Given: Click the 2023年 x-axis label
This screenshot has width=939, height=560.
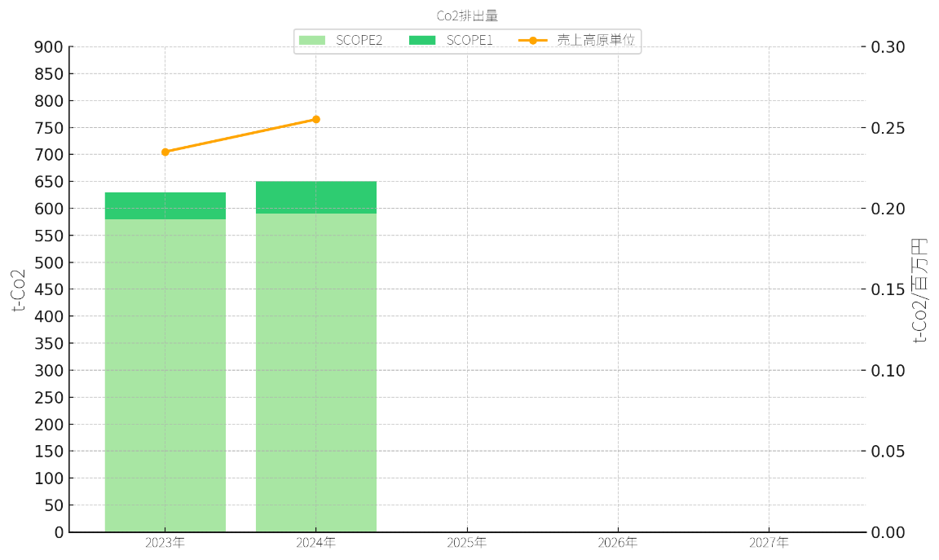Looking at the screenshot, I should click(x=165, y=543).
